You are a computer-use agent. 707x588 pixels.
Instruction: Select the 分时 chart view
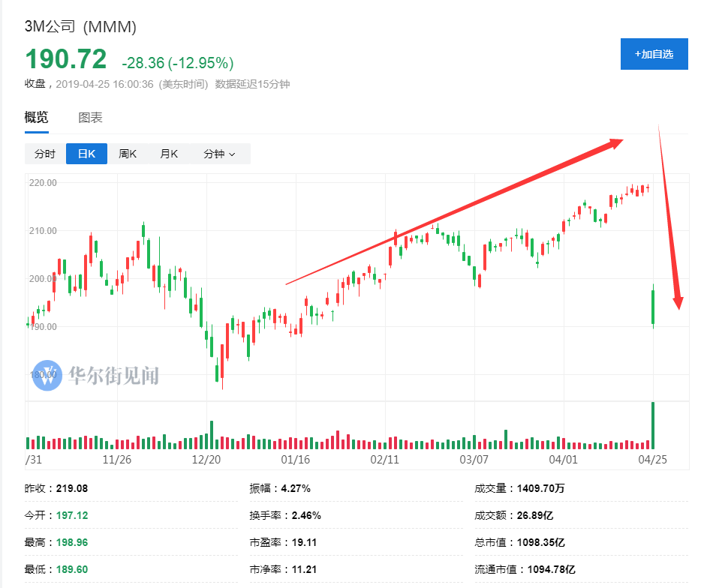[45, 154]
